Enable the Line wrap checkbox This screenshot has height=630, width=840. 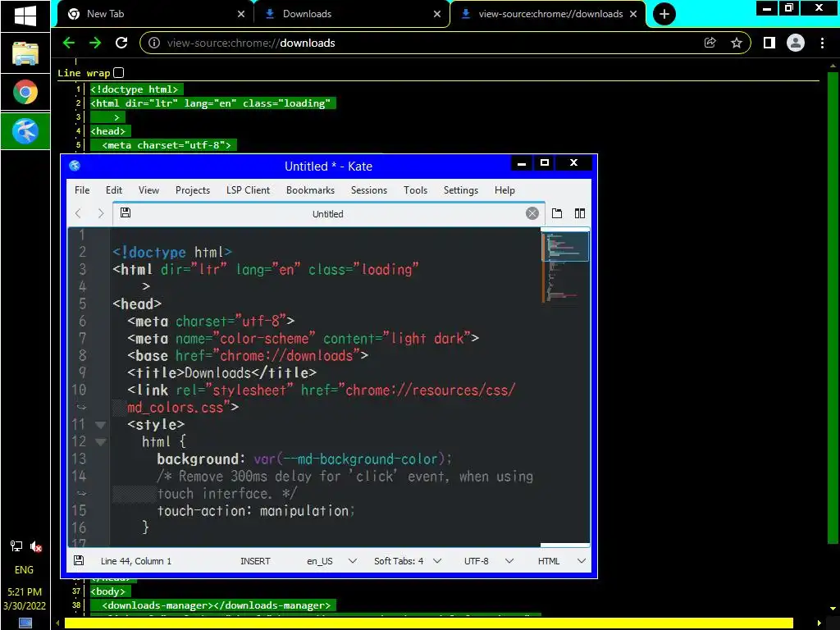(119, 72)
